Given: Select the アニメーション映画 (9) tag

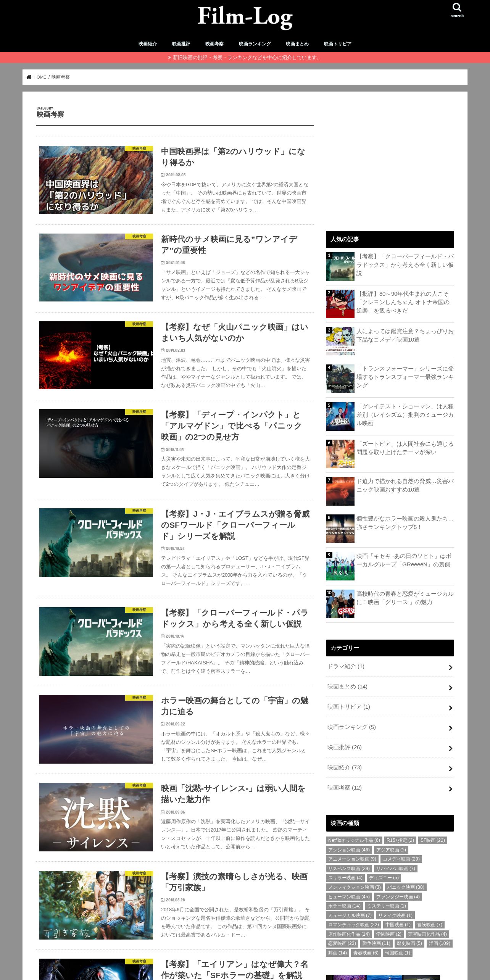Looking at the screenshot, I should pos(352,859).
